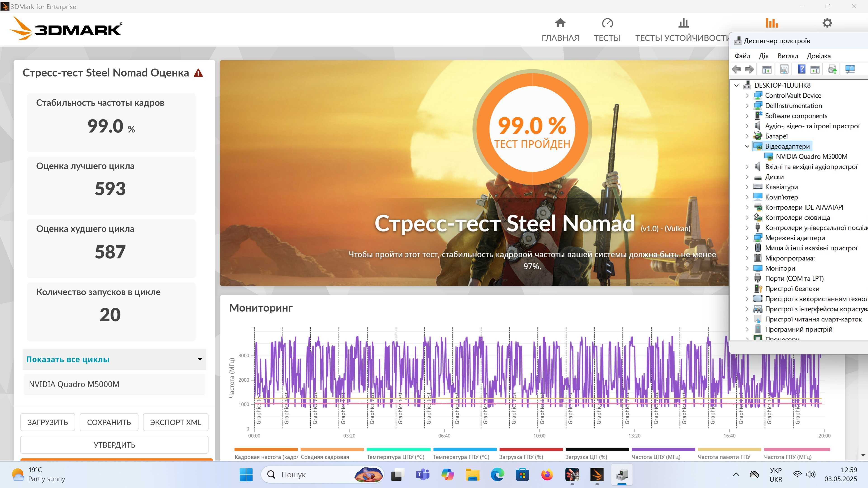Click the scroll down arrow at page bottom right

(863, 456)
